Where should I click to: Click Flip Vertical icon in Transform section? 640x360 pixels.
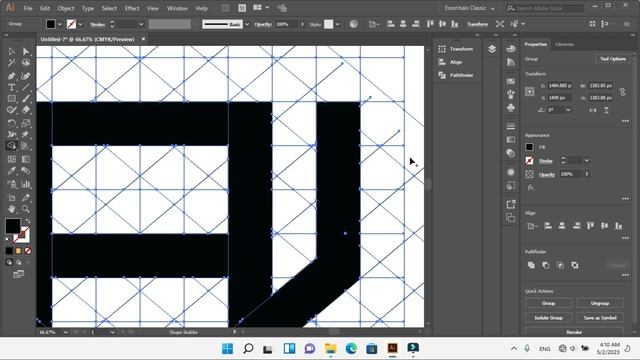[606, 110]
